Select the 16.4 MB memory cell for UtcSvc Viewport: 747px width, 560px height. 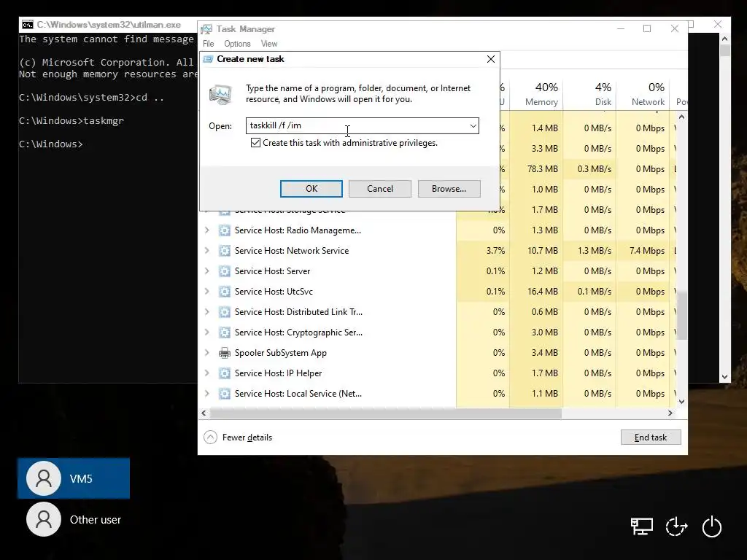[x=536, y=292]
